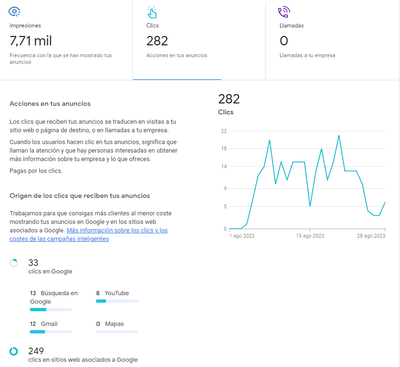Click the '12 Gmail' label
The height and width of the screenshot is (367, 400).
(x=44, y=324)
